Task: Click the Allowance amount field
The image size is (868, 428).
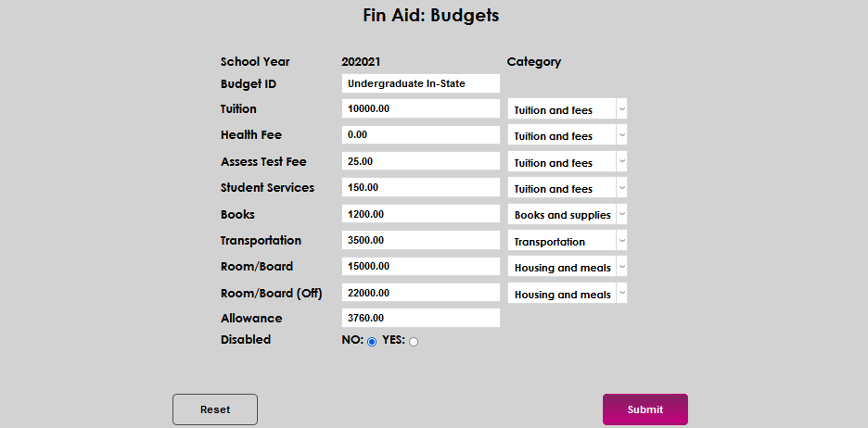Action: pyautogui.click(x=421, y=319)
